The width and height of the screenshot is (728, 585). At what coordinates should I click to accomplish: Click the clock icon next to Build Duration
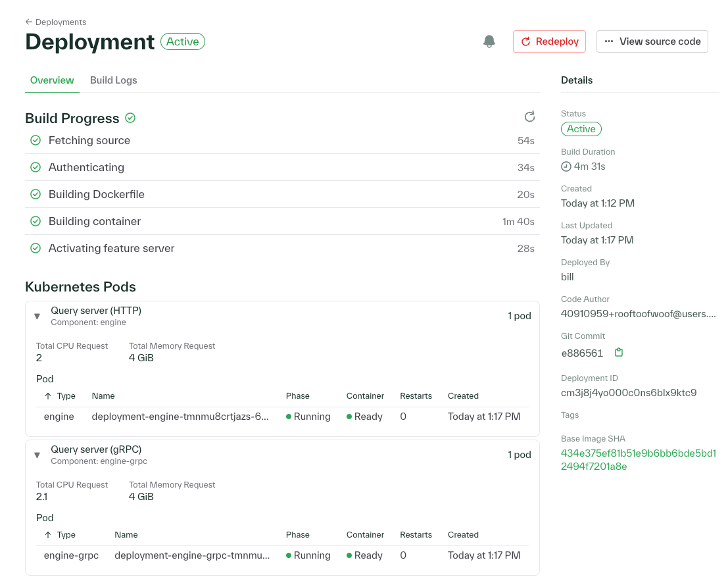(566, 166)
